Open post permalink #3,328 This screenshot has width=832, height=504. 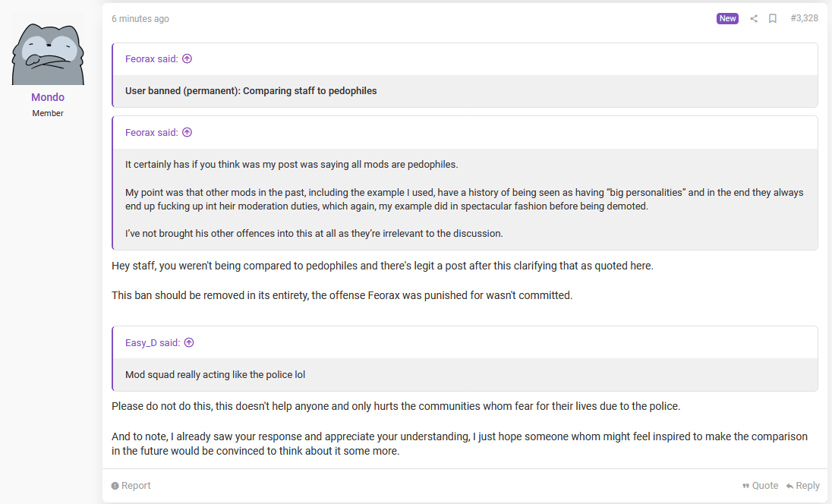[x=805, y=18]
